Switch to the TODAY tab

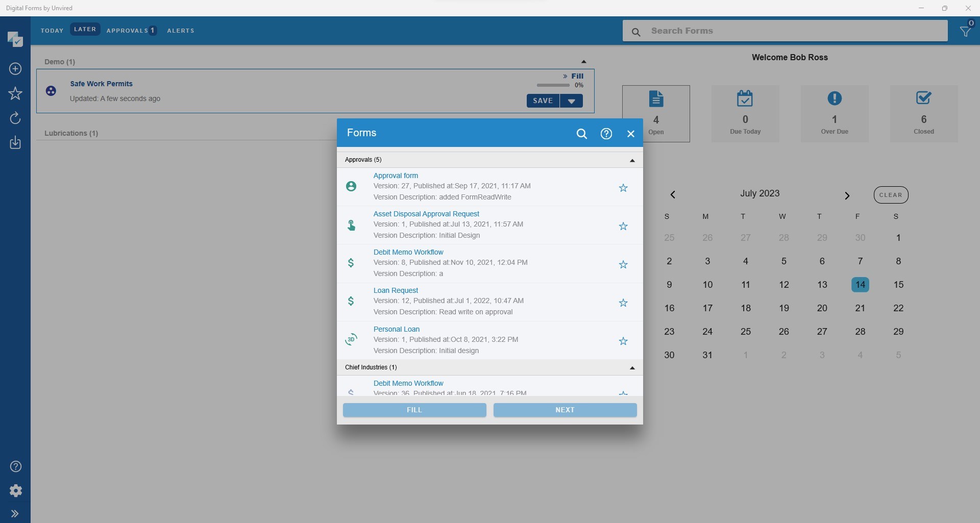52,31
